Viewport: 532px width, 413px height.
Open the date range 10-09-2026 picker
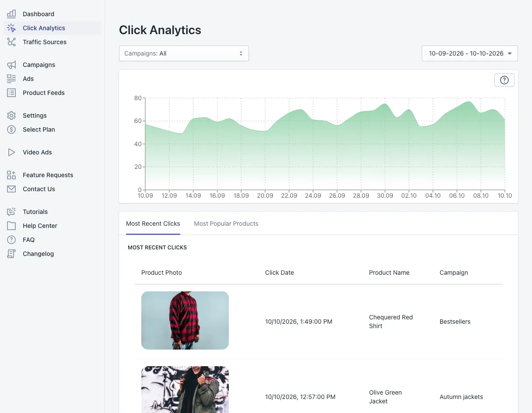pos(470,53)
